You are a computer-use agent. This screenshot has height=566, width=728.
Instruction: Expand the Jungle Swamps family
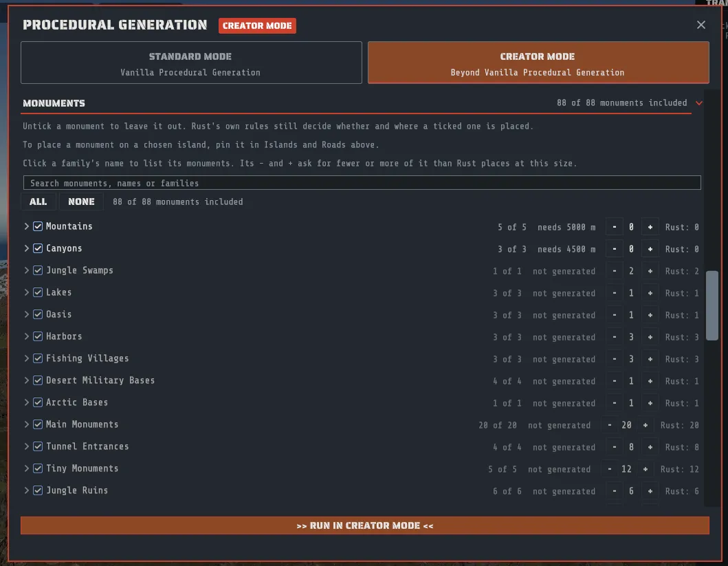(x=26, y=270)
